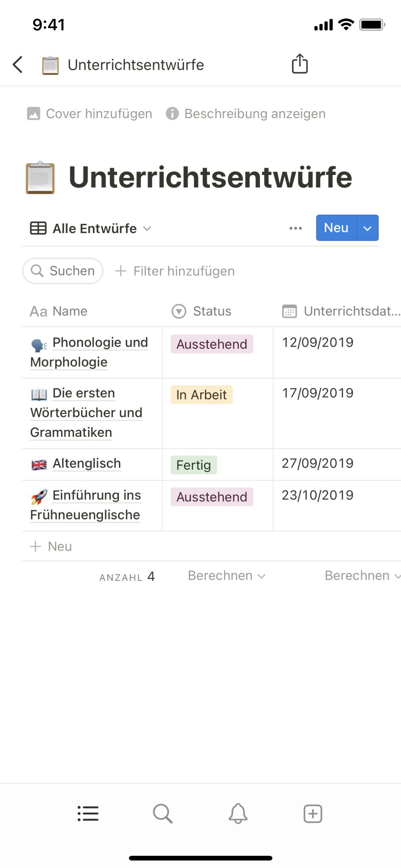Image resolution: width=401 pixels, height=868 pixels.
Task: Tap the large clipboard page icon
Action: [40, 177]
